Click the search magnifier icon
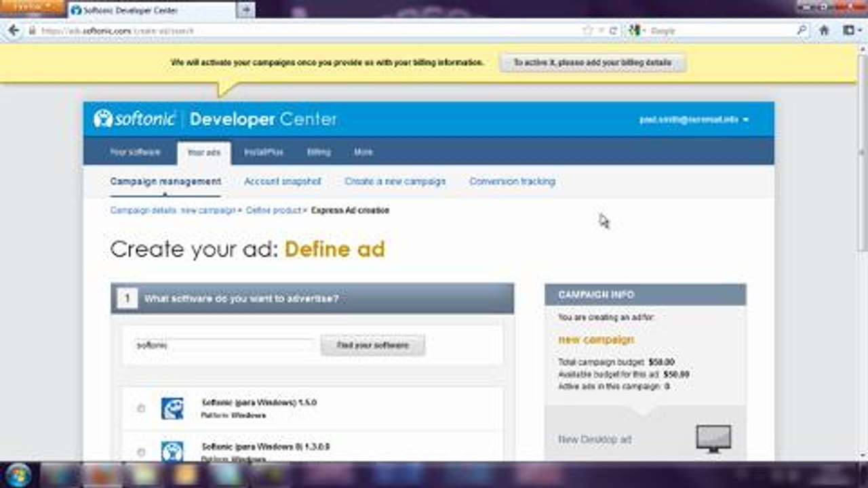This screenshot has height=488, width=868. [802, 30]
